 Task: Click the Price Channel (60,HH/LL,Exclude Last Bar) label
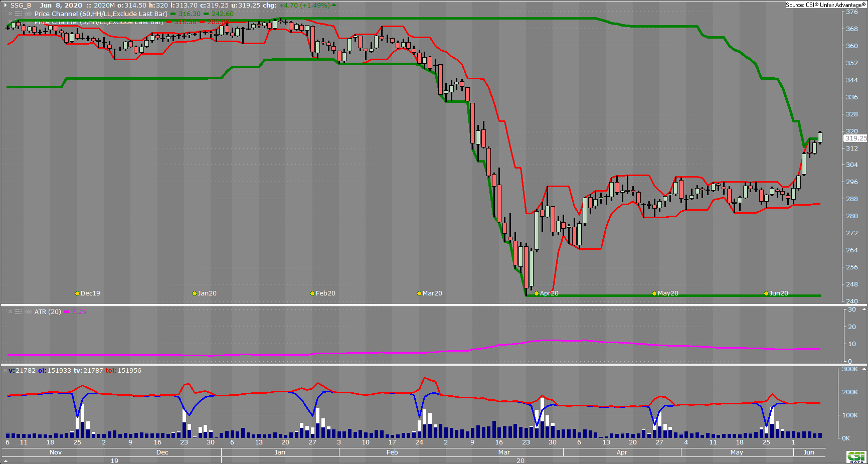(101, 14)
